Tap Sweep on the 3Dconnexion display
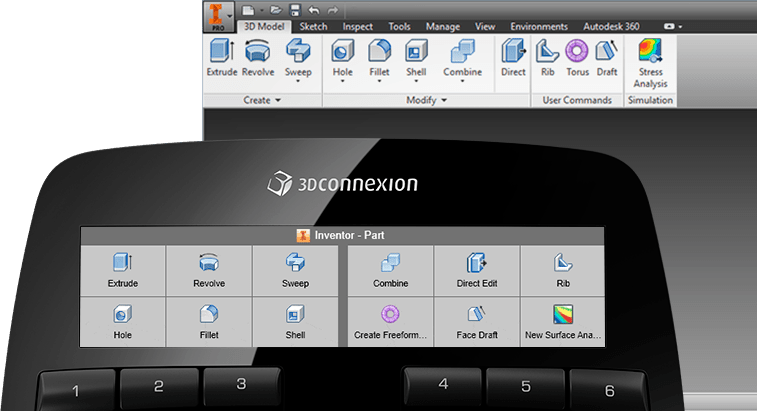Screen dimensions: 757x411 [295, 270]
